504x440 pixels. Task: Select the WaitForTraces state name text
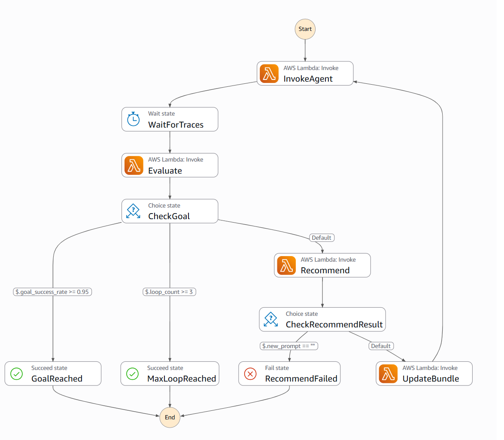coord(176,125)
